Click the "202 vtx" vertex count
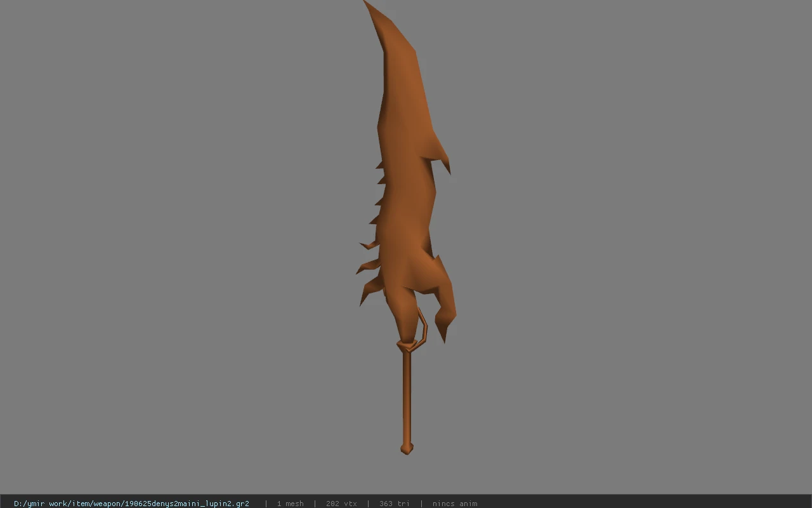The image size is (812, 508). pyautogui.click(x=341, y=504)
